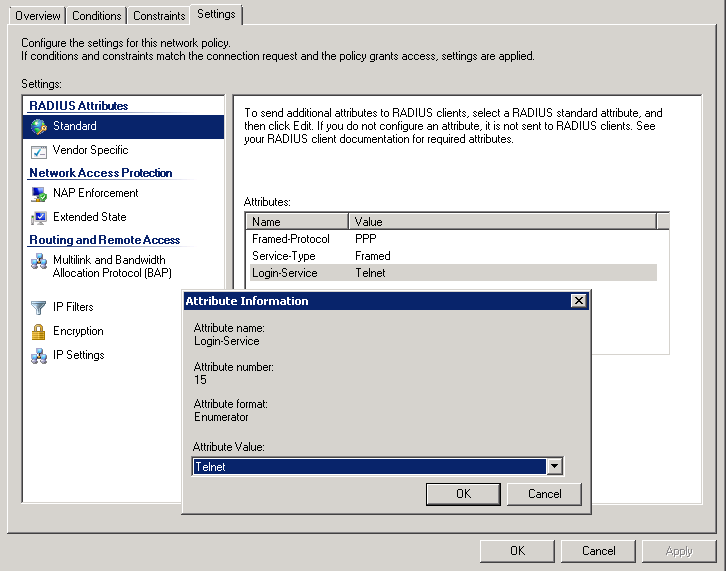Click the Telnet value in attributes table
This screenshot has width=726, height=571.
(370, 273)
